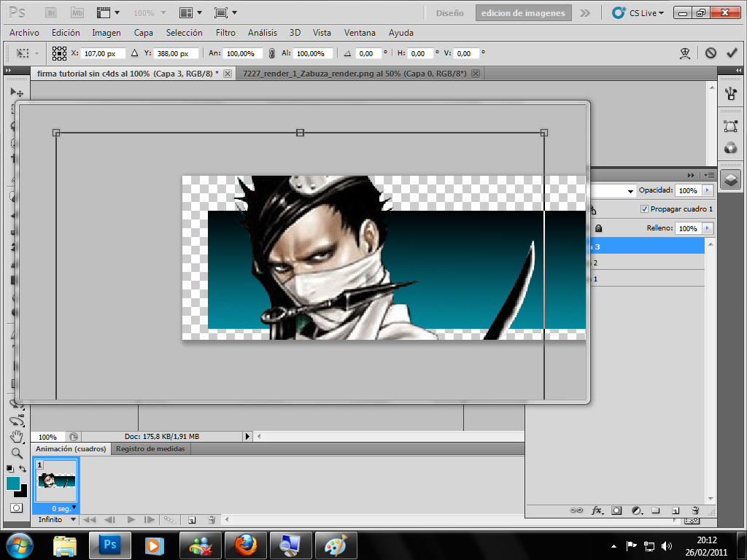Tween animation frames

click(x=169, y=520)
